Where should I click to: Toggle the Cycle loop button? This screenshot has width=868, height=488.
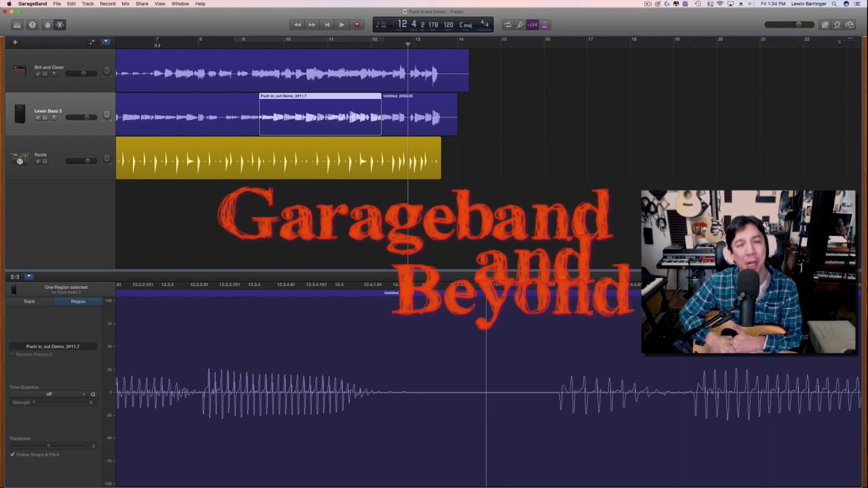[x=507, y=25]
